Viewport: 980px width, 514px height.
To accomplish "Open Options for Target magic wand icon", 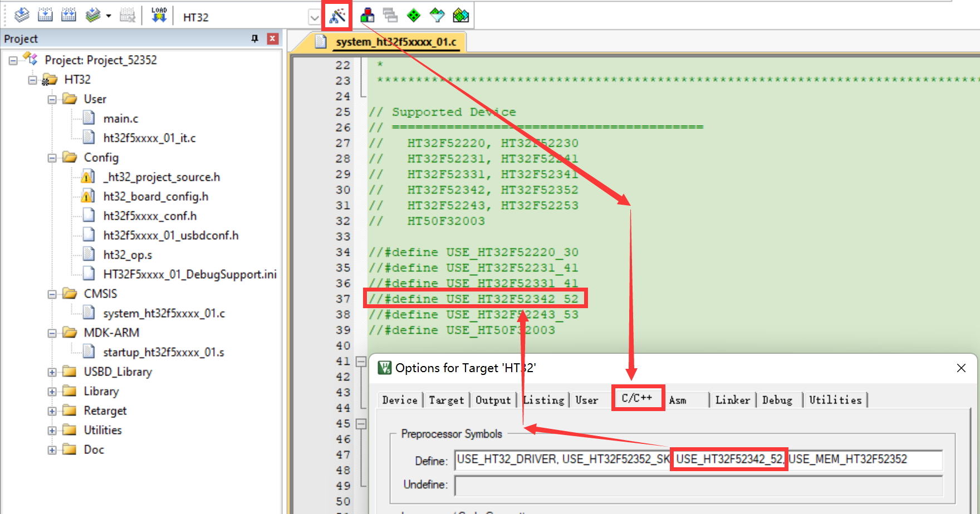I will coord(337,16).
